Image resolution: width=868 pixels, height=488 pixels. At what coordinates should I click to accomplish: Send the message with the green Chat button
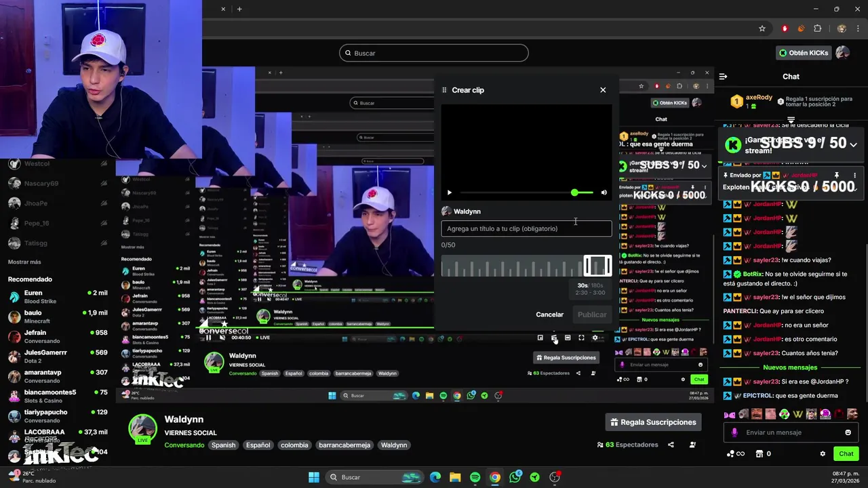[x=846, y=454]
